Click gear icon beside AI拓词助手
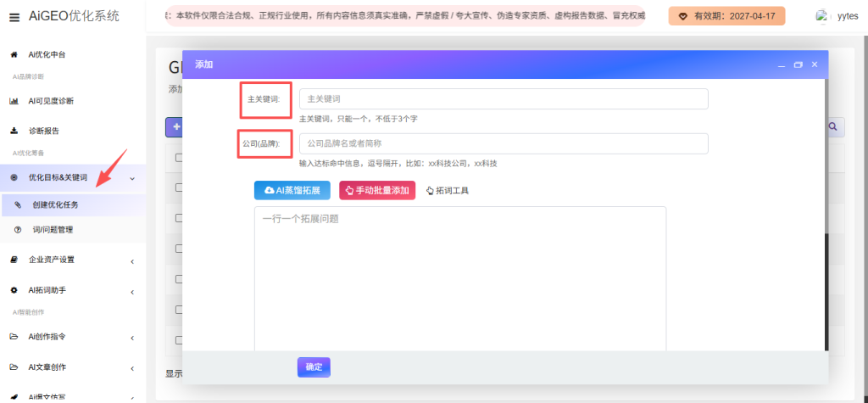The width and height of the screenshot is (868, 403). click(x=14, y=290)
